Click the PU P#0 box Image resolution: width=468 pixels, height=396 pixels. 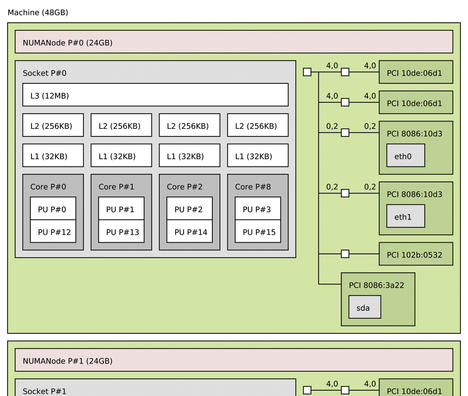(x=53, y=209)
